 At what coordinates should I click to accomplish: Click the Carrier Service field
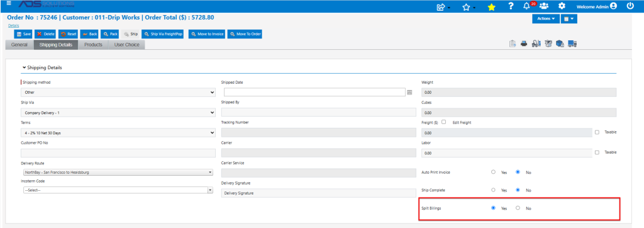coord(319,173)
